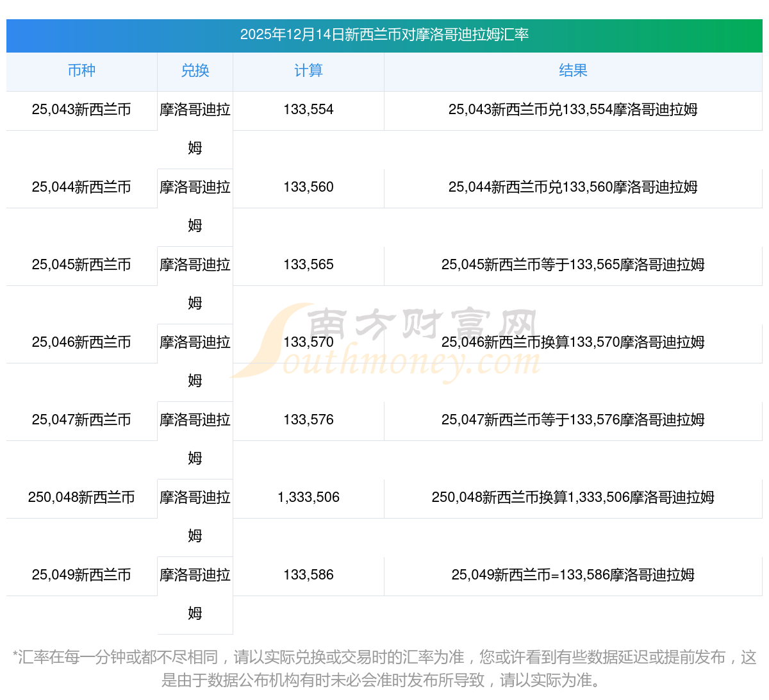Select the 25,043新西兰币 cell in the 币种 column
Image resolution: width=769 pixels, height=700 pixels.
81,110
